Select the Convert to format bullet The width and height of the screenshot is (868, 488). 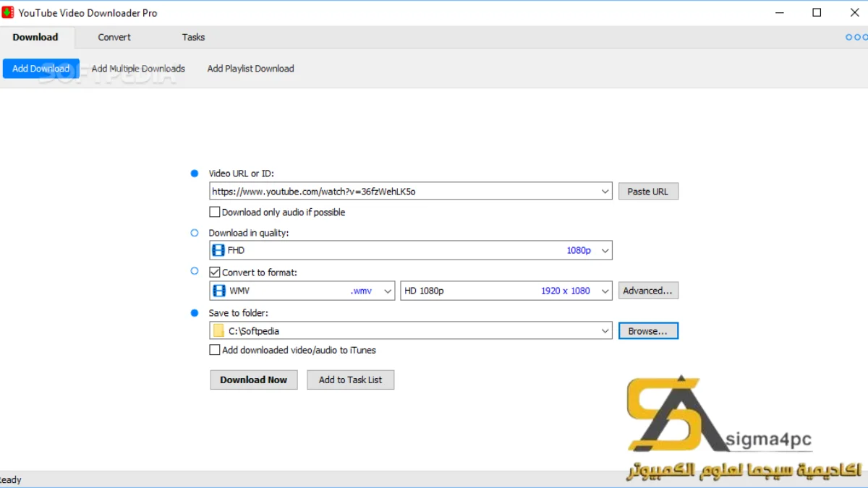(x=194, y=271)
